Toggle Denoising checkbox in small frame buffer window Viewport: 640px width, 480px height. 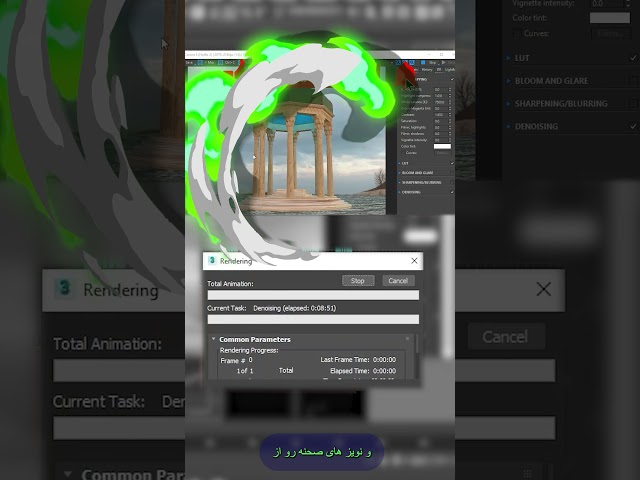click(x=452, y=192)
